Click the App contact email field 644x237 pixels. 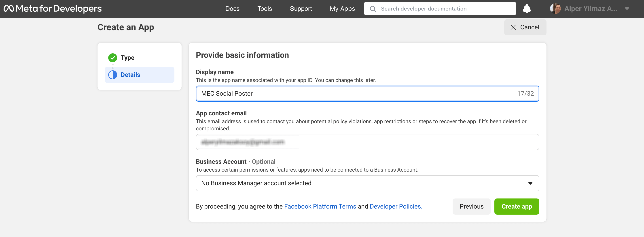point(367,142)
